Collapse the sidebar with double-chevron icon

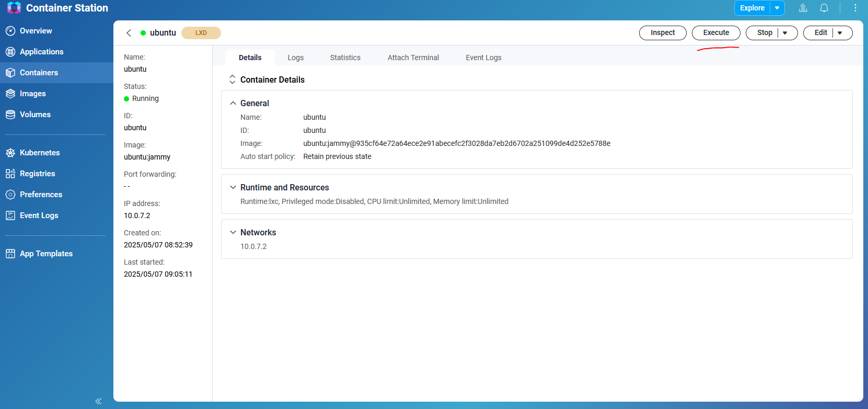tap(98, 401)
